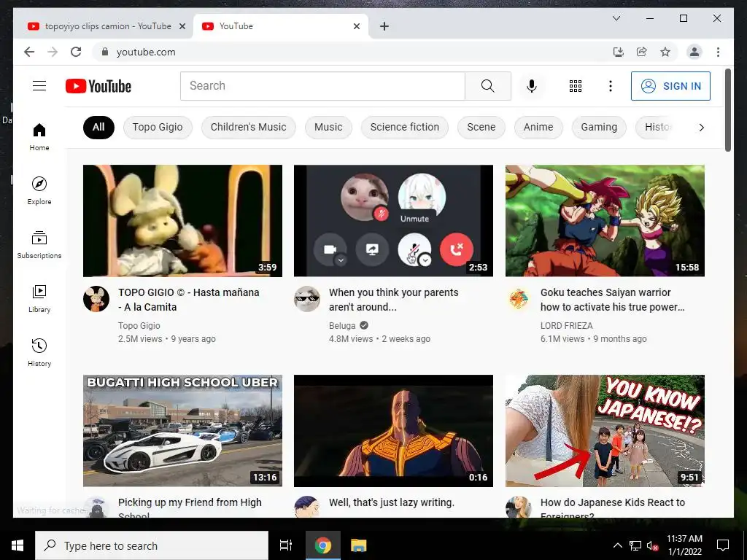Select the Scene filter chip

click(481, 127)
